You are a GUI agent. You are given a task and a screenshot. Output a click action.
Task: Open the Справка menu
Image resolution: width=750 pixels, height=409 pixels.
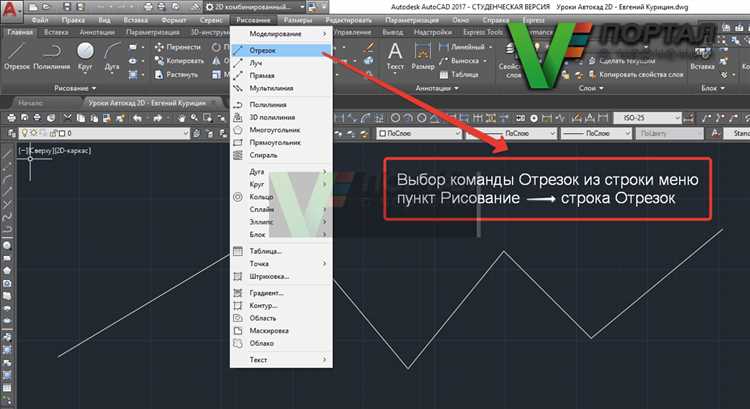coord(496,20)
